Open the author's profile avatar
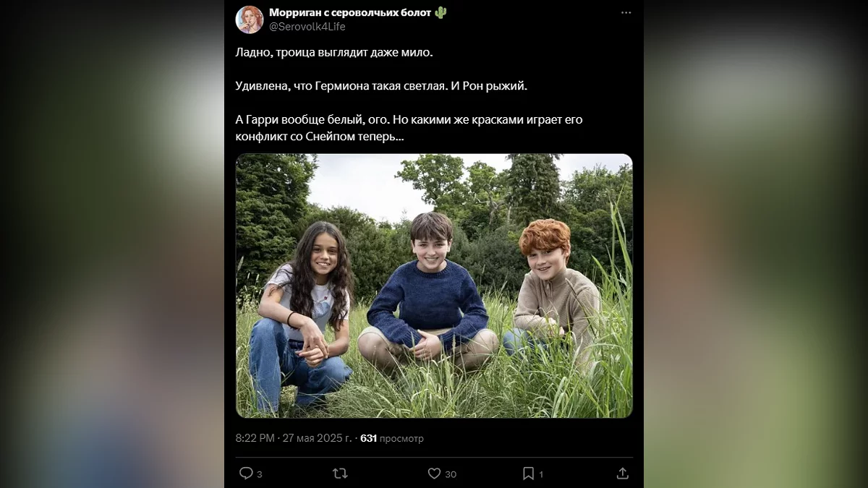The width and height of the screenshot is (868, 488). (x=250, y=20)
